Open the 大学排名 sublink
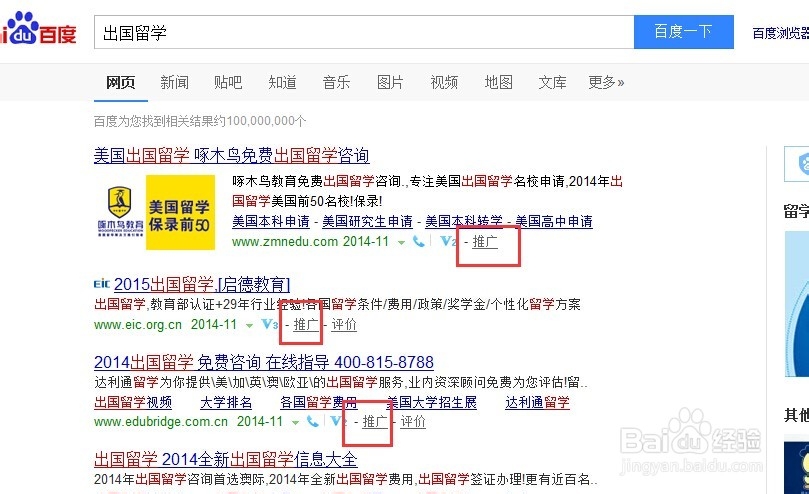The width and height of the screenshot is (809, 494). [226, 403]
